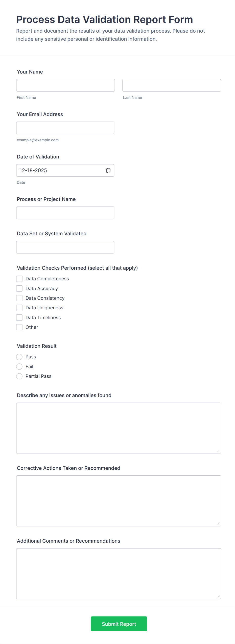Open the date picker calendar icon
Image resolution: width=235 pixels, height=644 pixels.
tap(108, 170)
